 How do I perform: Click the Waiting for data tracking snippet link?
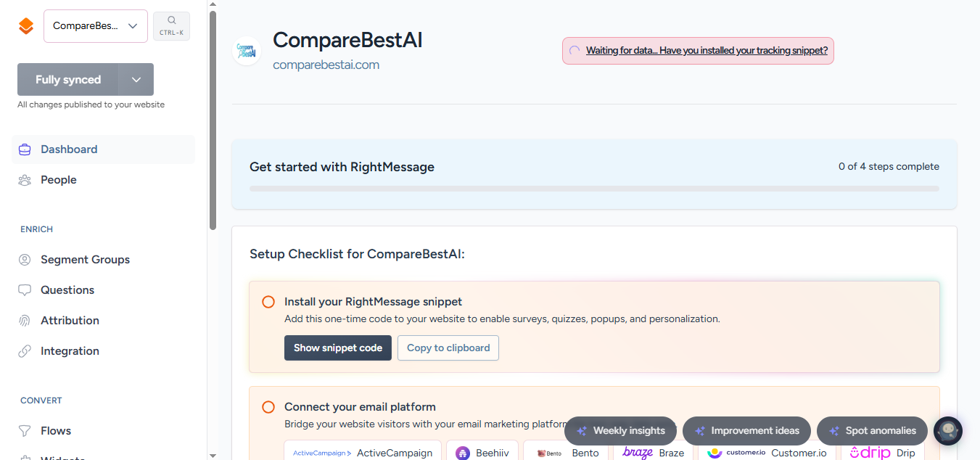coord(707,51)
